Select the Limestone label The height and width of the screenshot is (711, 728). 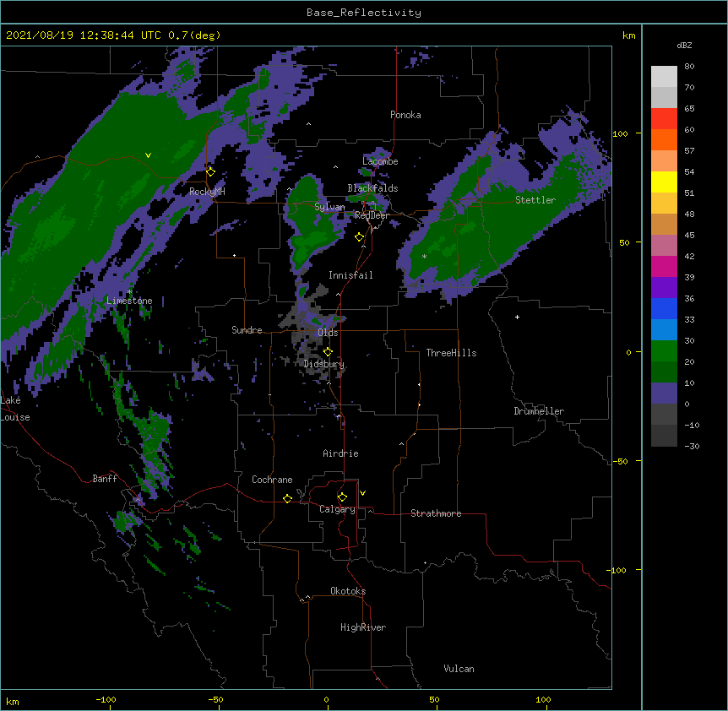pos(129,301)
